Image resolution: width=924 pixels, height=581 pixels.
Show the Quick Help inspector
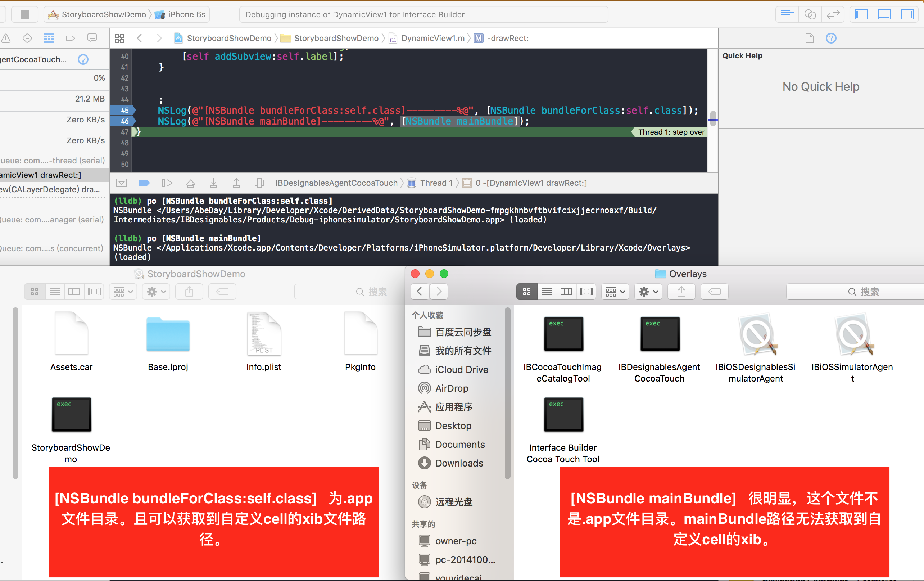coord(831,38)
